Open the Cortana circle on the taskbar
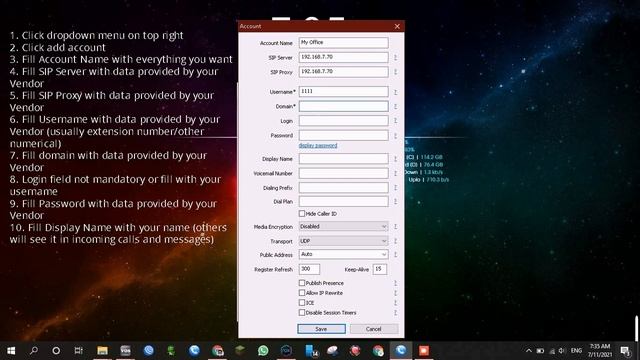Screen dimensions: 640x360 click(x=56, y=351)
